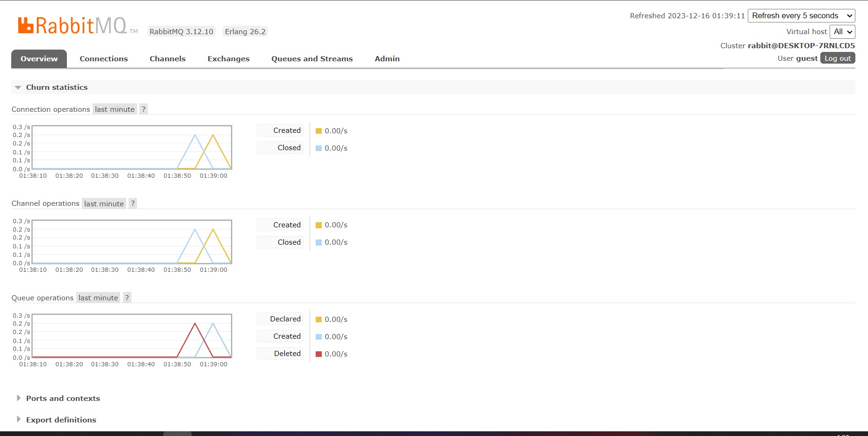The width and height of the screenshot is (868, 436).
Task: Switch to the Connections tab
Action: (x=103, y=59)
